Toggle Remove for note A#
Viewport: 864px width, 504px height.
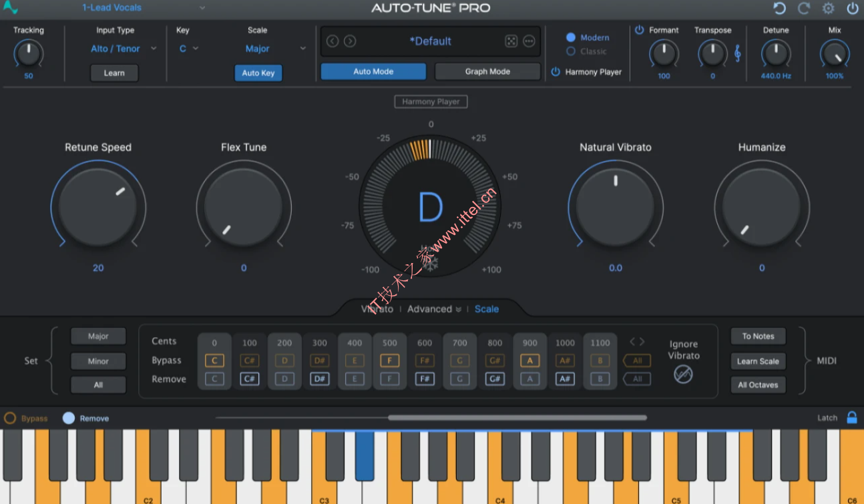tap(565, 379)
